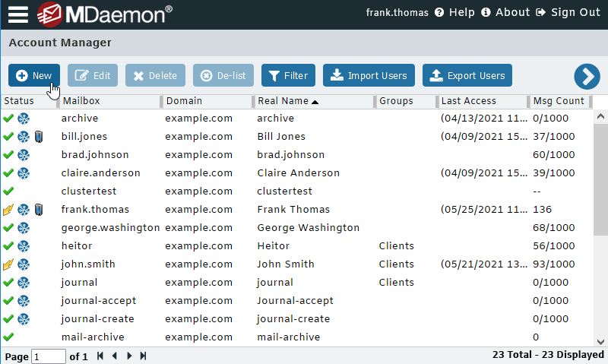Click bill.jones mobile device icon
The image size is (608, 364).
coord(39,137)
